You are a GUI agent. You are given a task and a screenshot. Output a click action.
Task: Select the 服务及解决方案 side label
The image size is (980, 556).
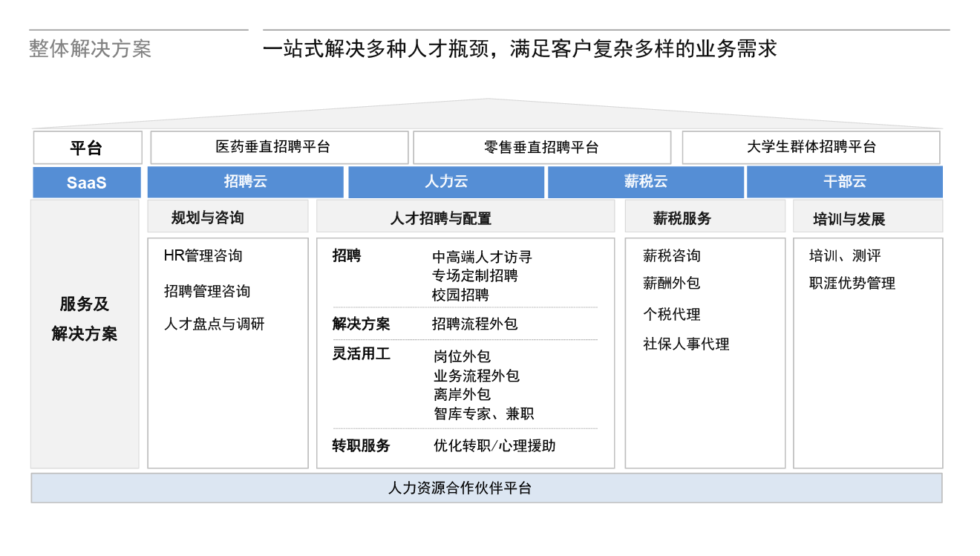85,334
